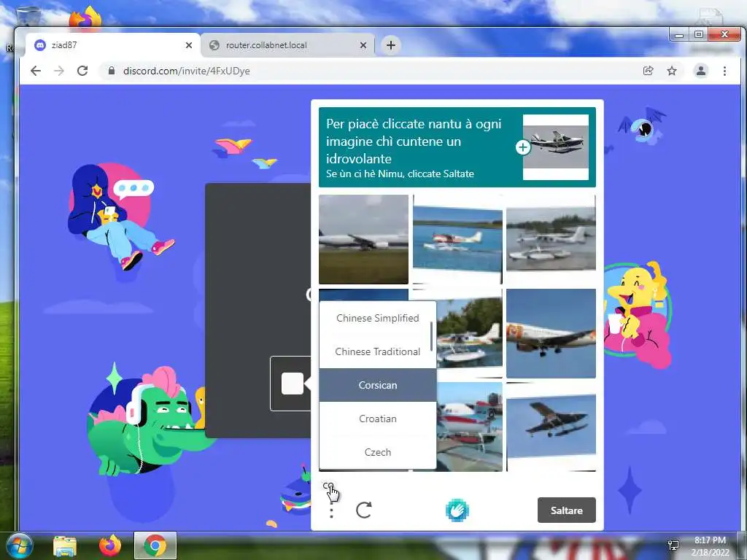747x560 pixels.
Task: Select the red-white seaplane on water image
Action: pyautogui.click(x=457, y=239)
